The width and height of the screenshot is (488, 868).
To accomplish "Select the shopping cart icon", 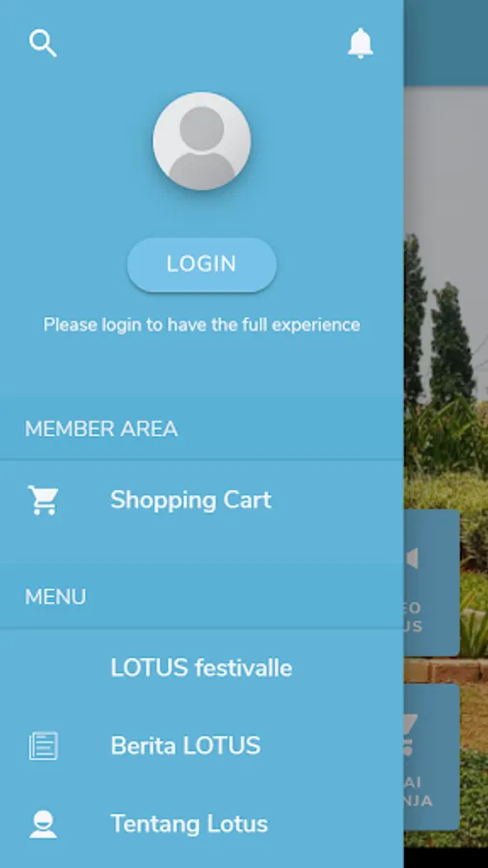I will click(43, 500).
